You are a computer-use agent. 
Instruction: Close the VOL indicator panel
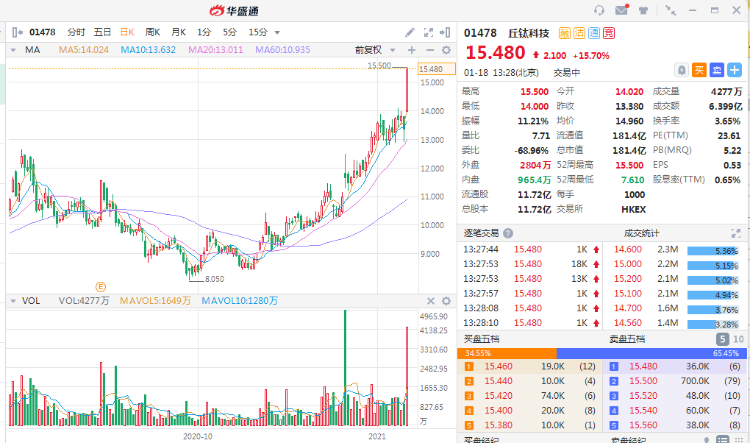tap(430, 301)
